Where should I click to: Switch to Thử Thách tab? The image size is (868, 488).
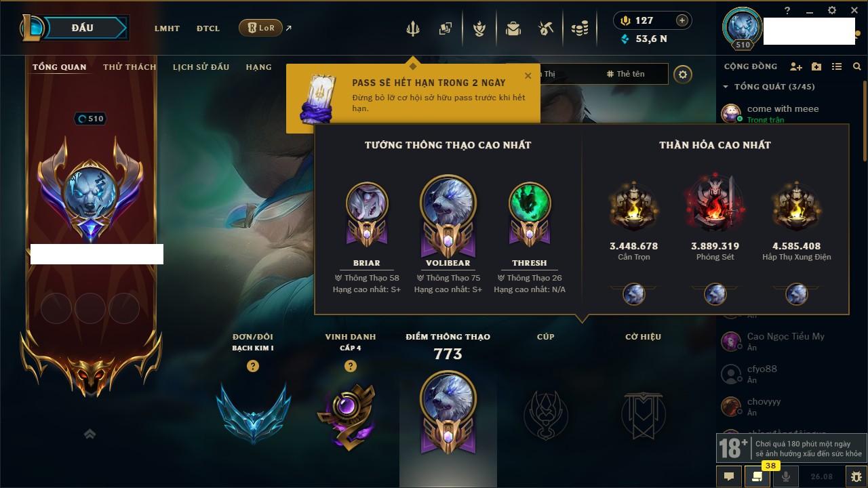130,67
